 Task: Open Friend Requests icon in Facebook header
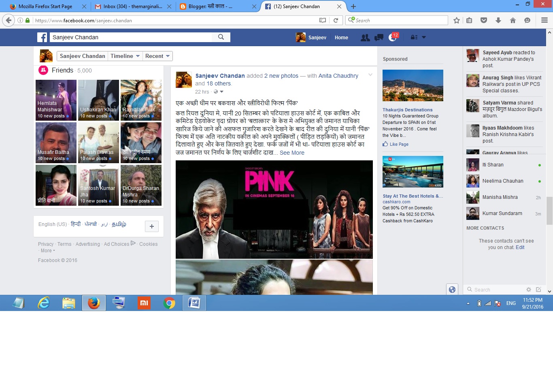365,37
